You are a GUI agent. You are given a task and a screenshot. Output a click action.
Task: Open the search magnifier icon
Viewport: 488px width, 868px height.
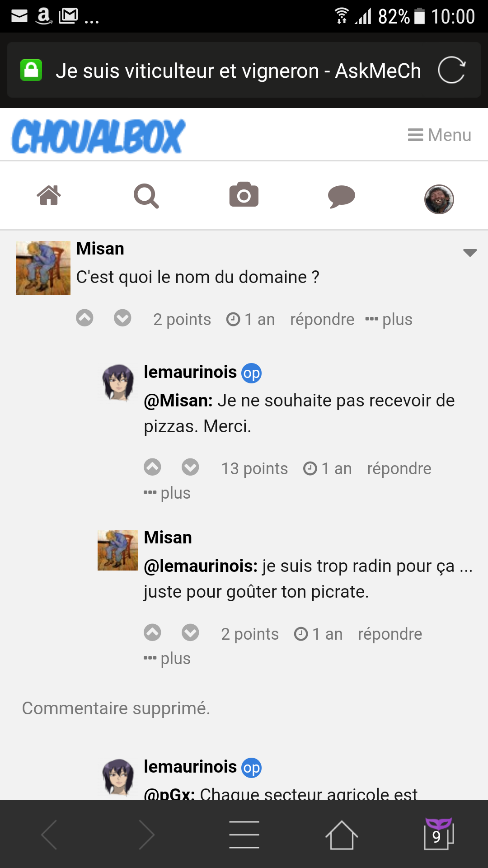tap(146, 196)
